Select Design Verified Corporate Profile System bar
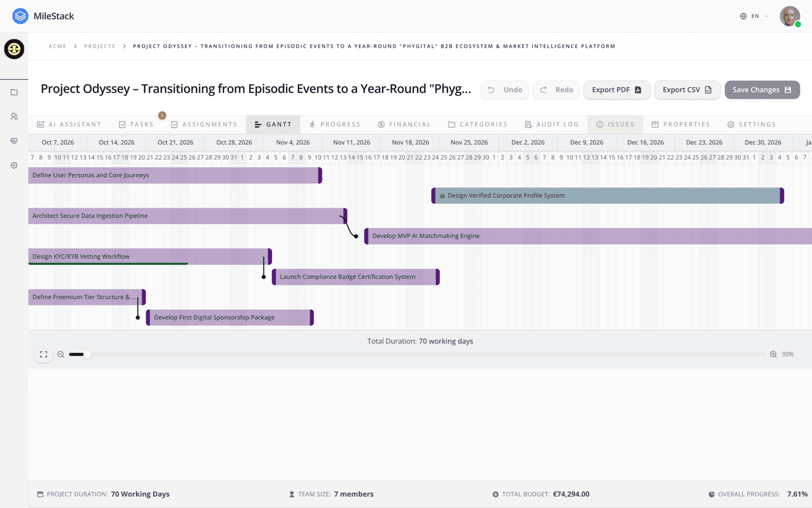Viewport: 812px width, 508px height. (x=607, y=196)
